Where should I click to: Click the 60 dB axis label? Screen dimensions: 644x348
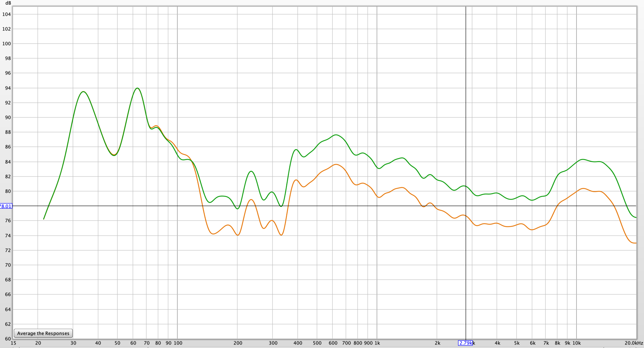[8, 339]
